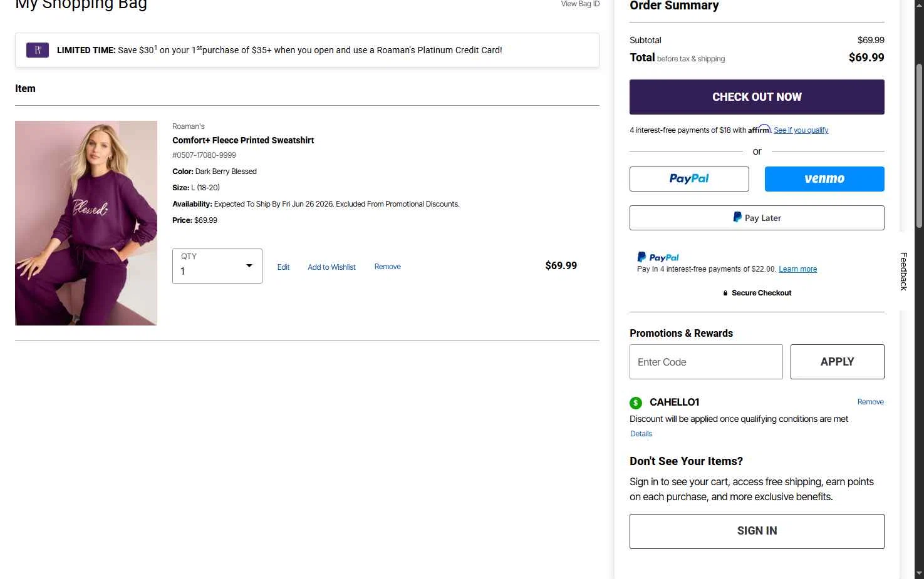The width and height of the screenshot is (924, 579).
Task: Choose the PayPal Pay Later button
Action: [757, 218]
